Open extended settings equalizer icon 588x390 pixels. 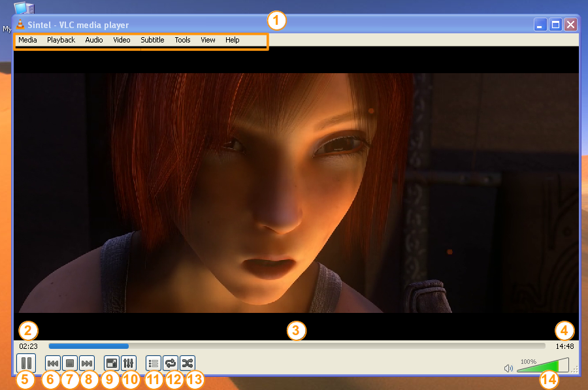128,363
